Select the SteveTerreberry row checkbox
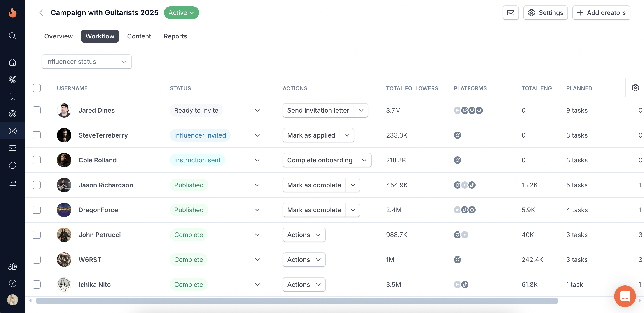This screenshot has width=644, height=313. pos(37,135)
